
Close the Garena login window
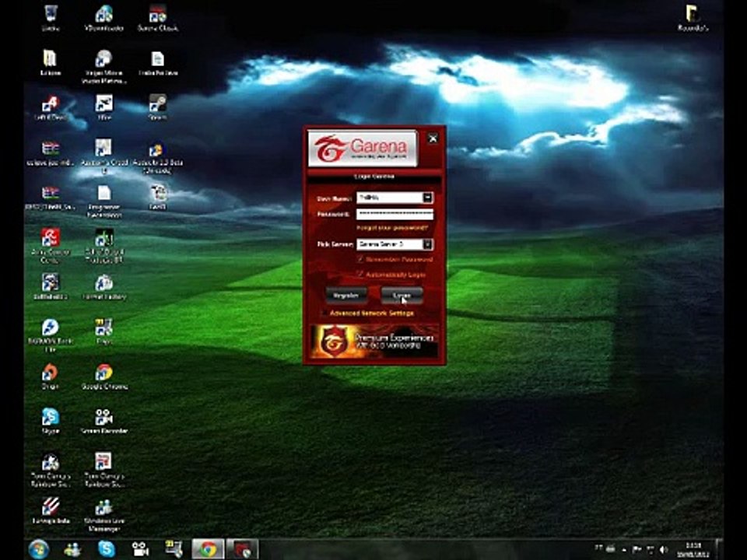pyautogui.click(x=433, y=138)
